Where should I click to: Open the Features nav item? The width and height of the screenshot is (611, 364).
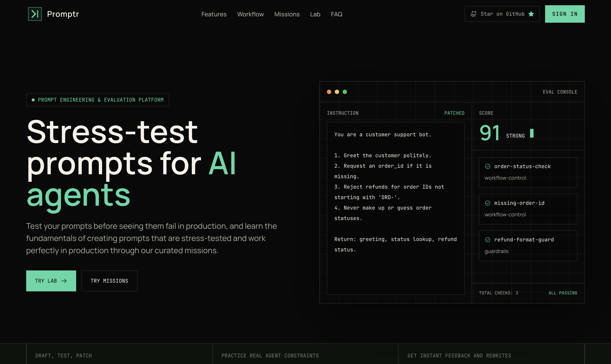pyautogui.click(x=214, y=14)
